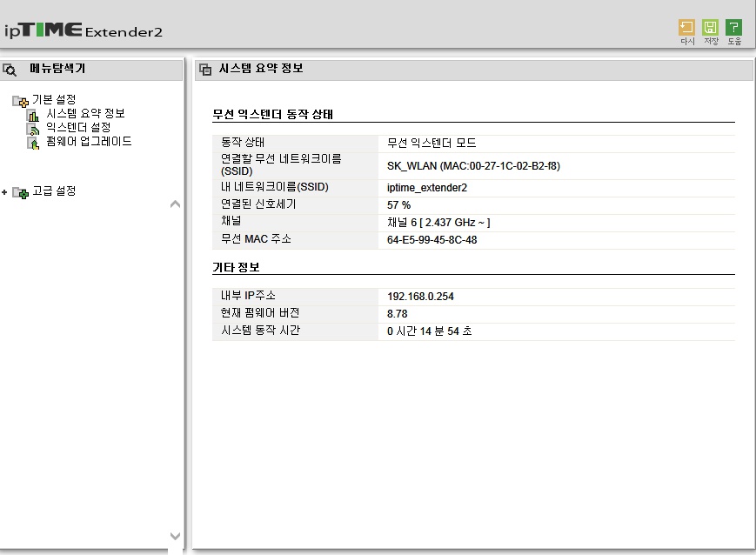Click the 고급 설정 folder icon

[x=20, y=192]
